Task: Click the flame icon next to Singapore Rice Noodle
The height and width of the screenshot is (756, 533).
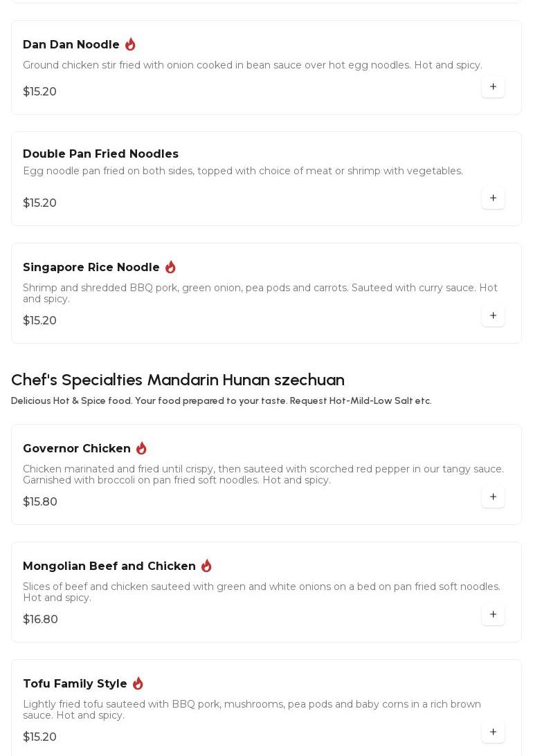Action: 170,267
